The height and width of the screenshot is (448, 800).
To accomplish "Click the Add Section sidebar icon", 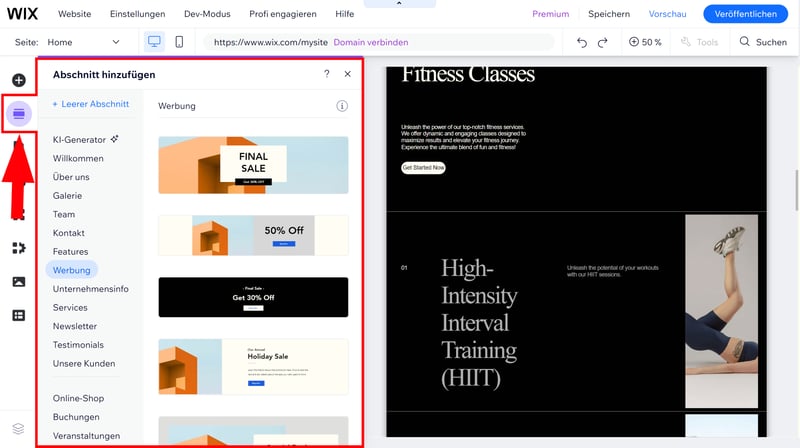I will [18, 114].
